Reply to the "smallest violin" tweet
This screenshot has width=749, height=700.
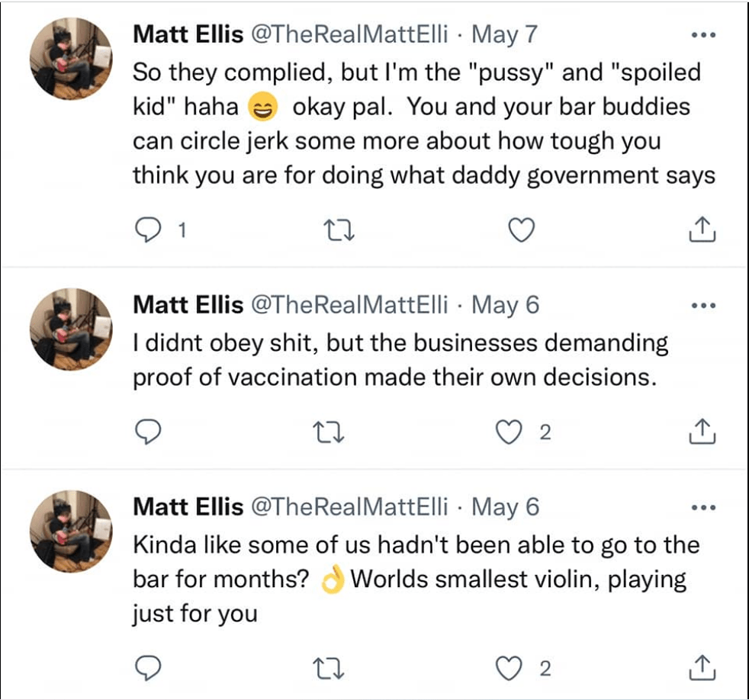146,669
